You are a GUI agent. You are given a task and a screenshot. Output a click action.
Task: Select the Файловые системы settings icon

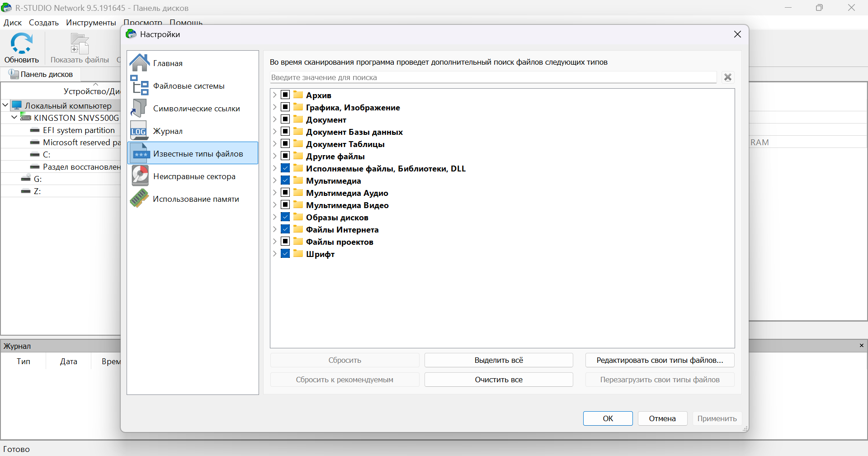140,85
